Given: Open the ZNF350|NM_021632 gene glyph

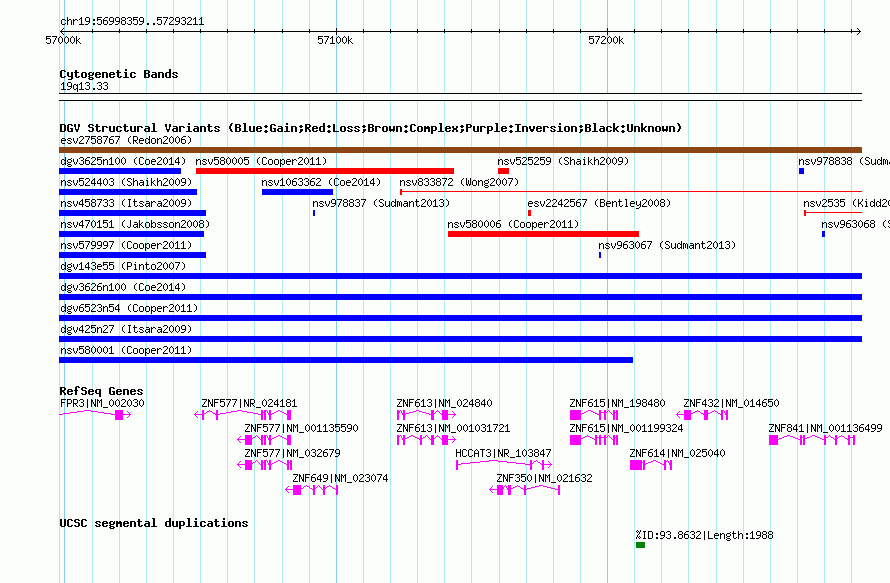Looking at the screenshot, I should pyautogui.click(x=524, y=490).
